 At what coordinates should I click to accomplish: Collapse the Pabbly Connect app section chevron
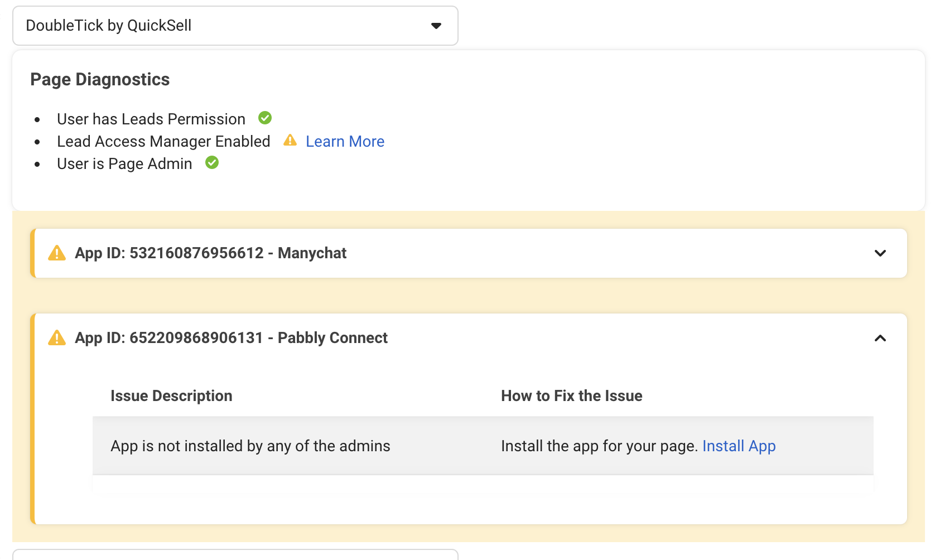pos(880,338)
